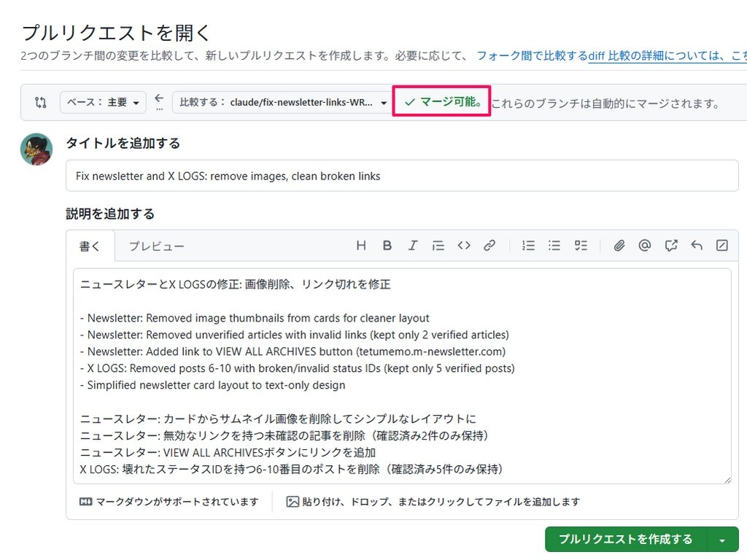Apply italic formatting in description toolbar

413,246
